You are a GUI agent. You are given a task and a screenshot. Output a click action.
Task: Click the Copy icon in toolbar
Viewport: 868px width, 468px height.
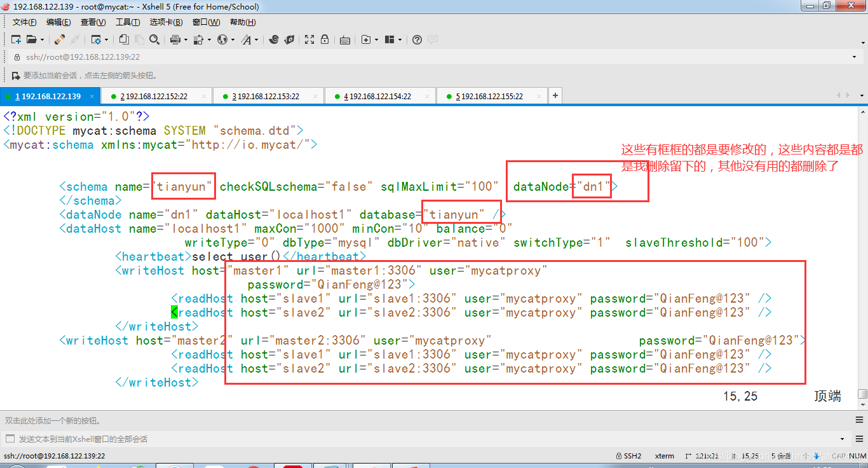tap(124, 39)
